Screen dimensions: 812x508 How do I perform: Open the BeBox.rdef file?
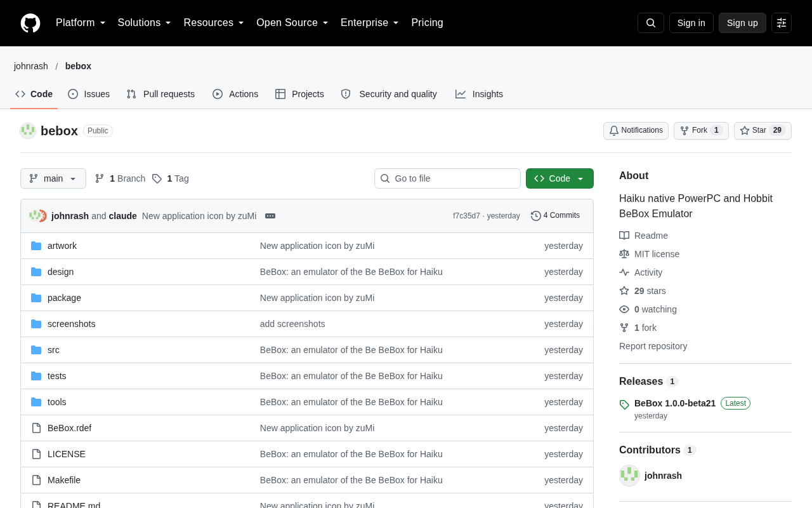pos(70,428)
